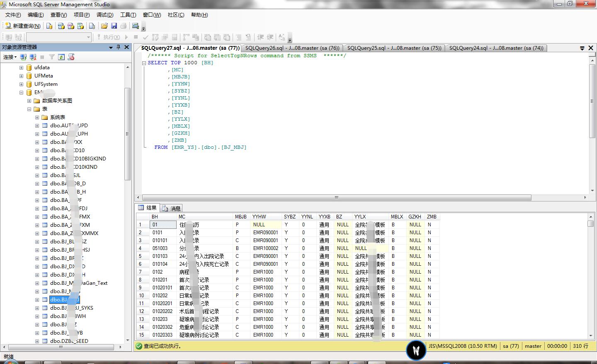Click the 新建查询 (New Query) button
This screenshot has width=597, height=364.
[x=23, y=26]
